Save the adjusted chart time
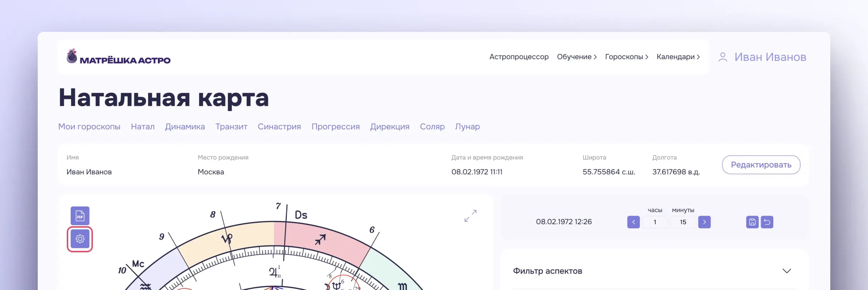Image resolution: width=868 pixels, height=290 pixels. [752, 222]
